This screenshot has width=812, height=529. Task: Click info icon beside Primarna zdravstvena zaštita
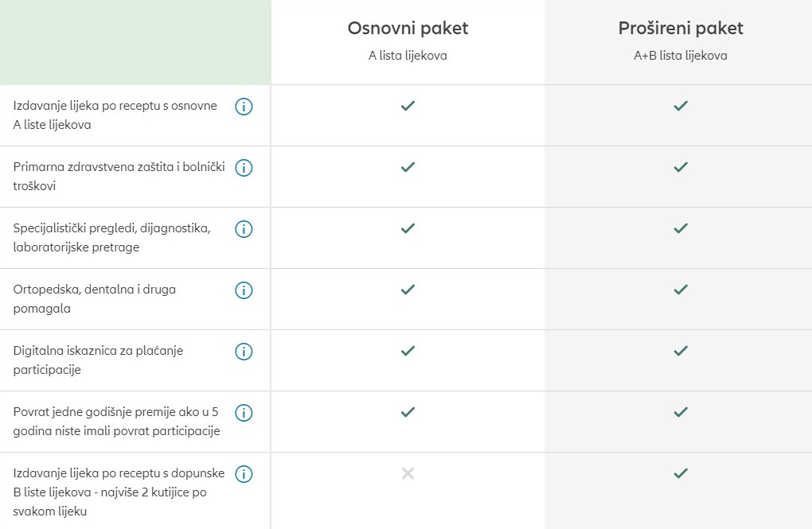244,168
